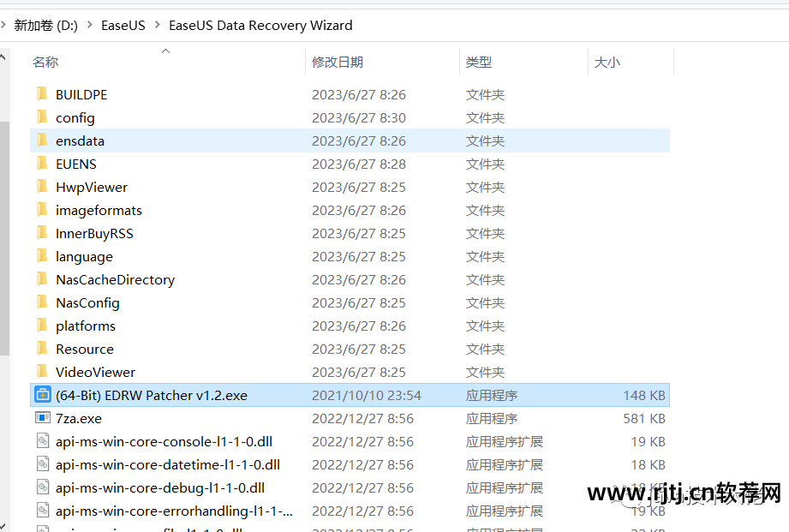Sort by 大小 column header

pyautogui.click(x=607, y=63)
